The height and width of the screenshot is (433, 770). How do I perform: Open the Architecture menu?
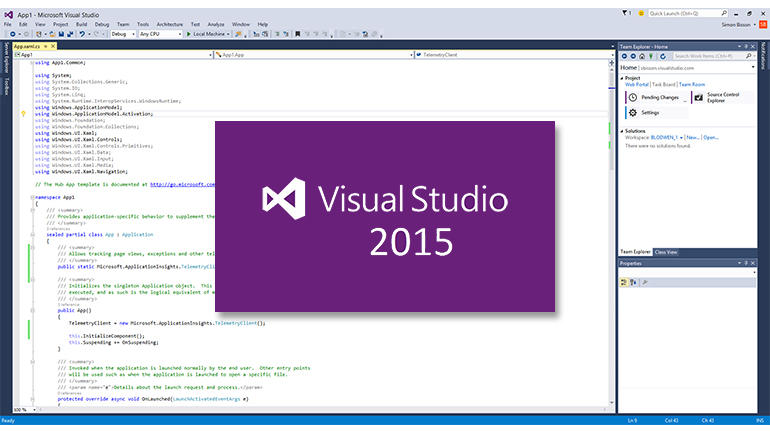[x=169, y=24]
